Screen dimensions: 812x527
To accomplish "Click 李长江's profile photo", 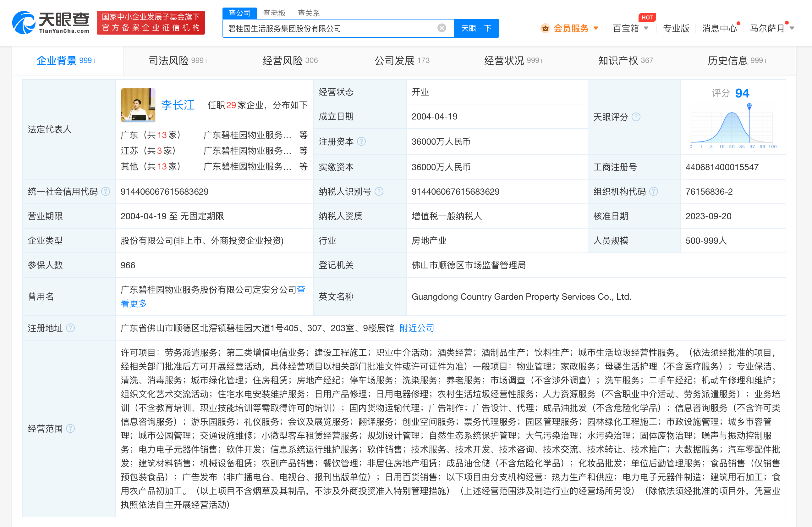I will coord(138,105).
